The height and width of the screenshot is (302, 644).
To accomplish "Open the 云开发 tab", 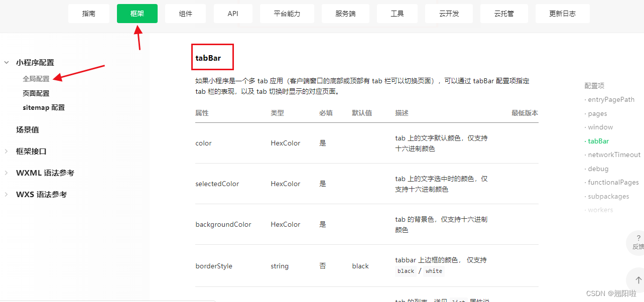I will click(448, 14).
